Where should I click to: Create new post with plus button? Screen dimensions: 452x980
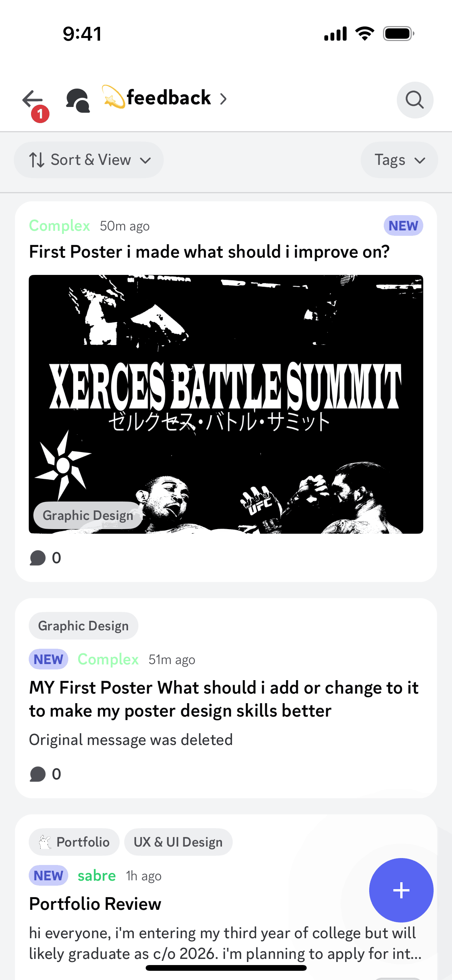coord(401,890)
